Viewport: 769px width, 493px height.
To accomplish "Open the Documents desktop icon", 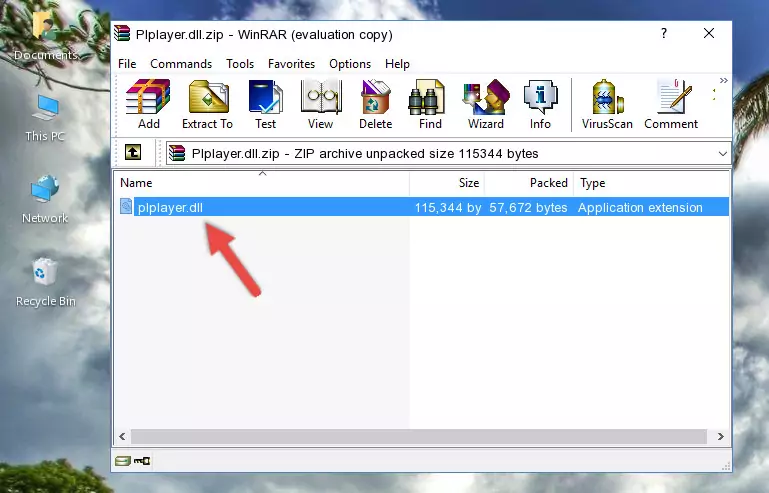I will pyautogui.click(x=45, y=35).
